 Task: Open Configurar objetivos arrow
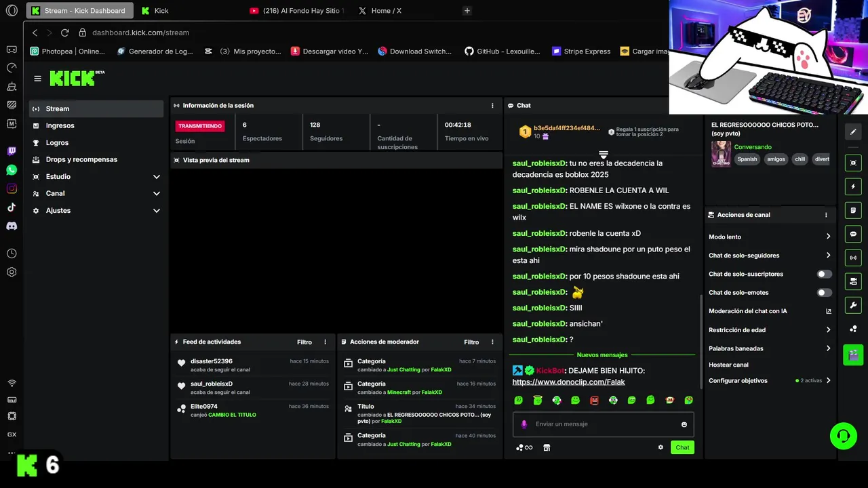point(828,381)
